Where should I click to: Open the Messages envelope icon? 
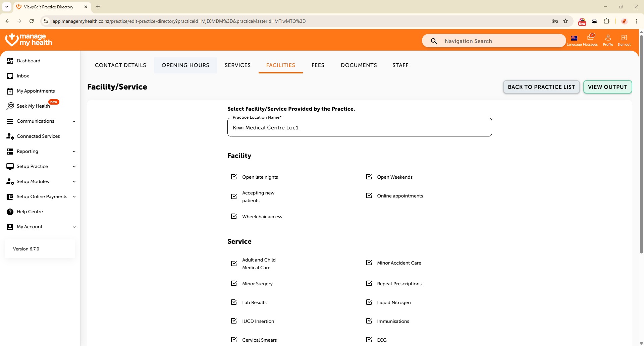590,38
